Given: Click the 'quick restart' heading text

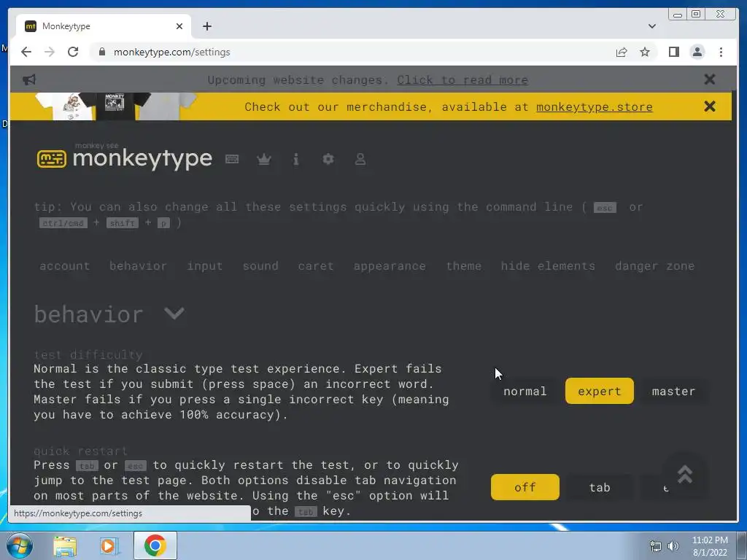Looking at the screenshot, I should [80, 451].
